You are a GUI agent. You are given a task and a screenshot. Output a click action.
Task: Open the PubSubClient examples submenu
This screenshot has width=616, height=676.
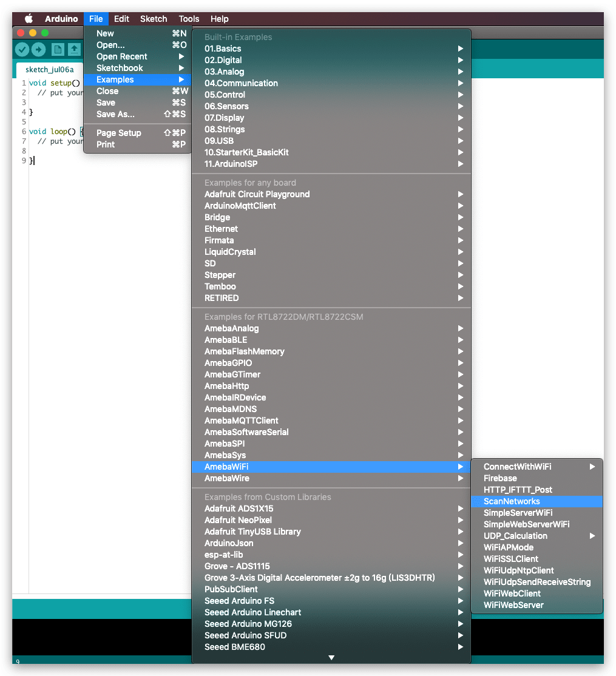[x=331, y=589]
